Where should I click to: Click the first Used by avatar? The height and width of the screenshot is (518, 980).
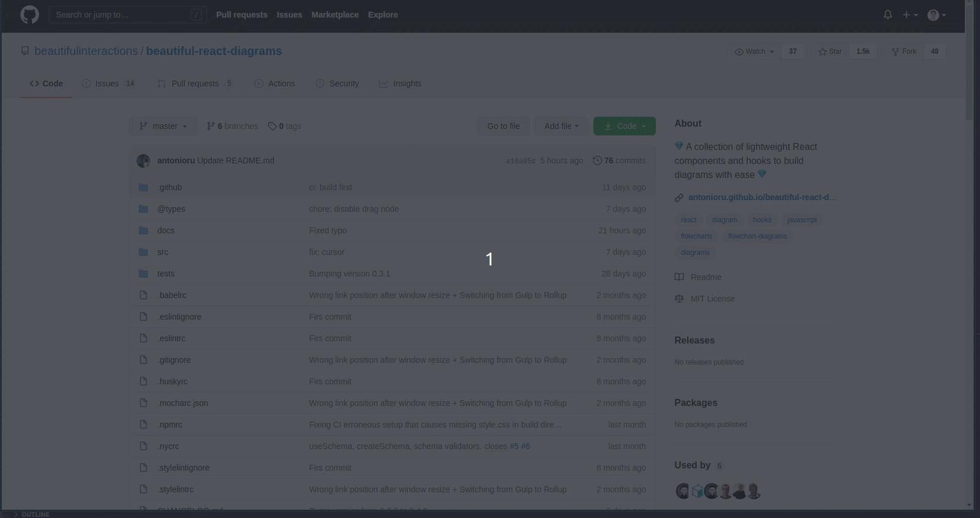coord(683,491)
